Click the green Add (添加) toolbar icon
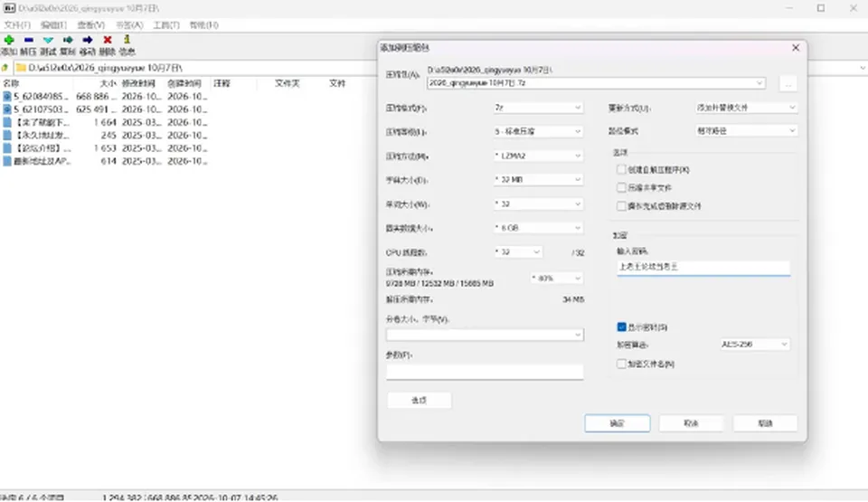The image size is (868, 502). click(x=9, y=40)
